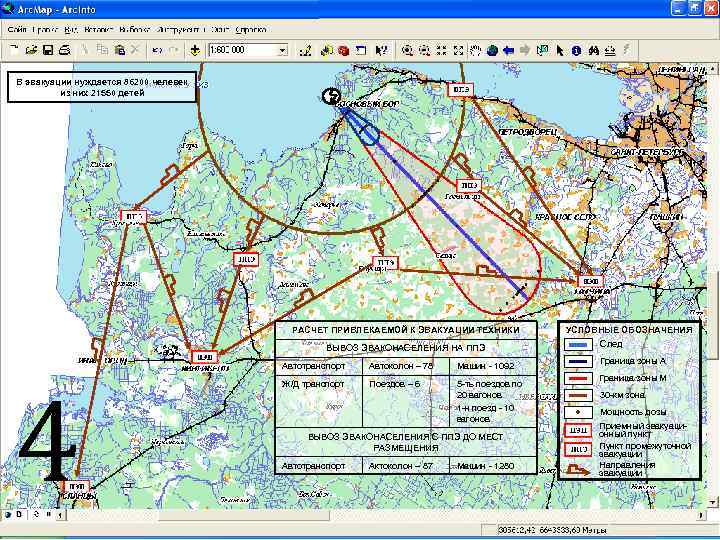Show the red ArcToolbox window
Viewport: 720px width, 540px height.
click(x=343, y=51)
